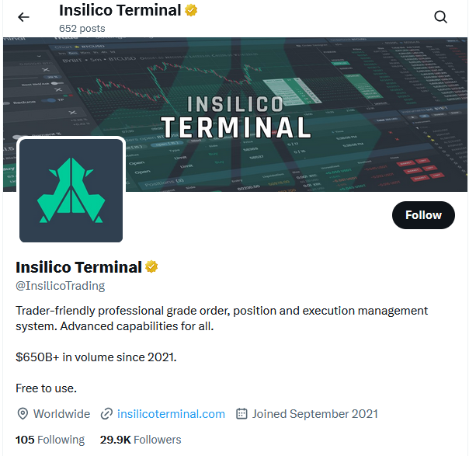Open the insilicoterminal.com website link

coord(171,414)
